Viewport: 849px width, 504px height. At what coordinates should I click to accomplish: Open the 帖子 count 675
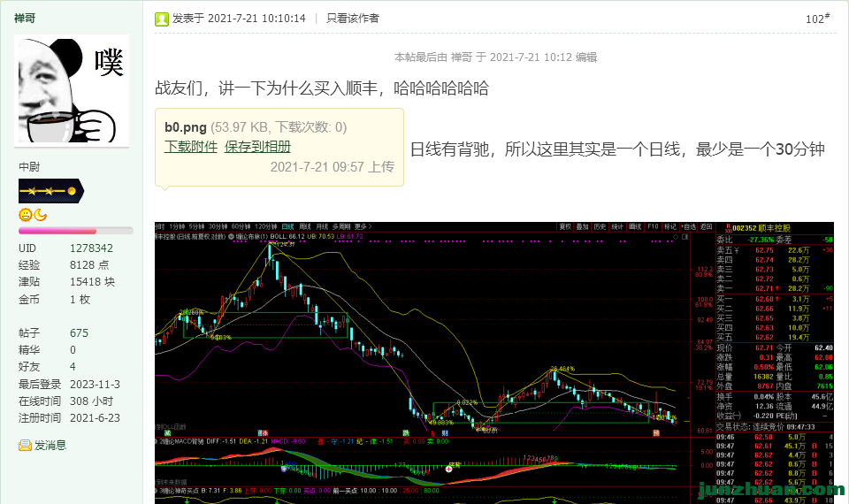coord(79,333)
